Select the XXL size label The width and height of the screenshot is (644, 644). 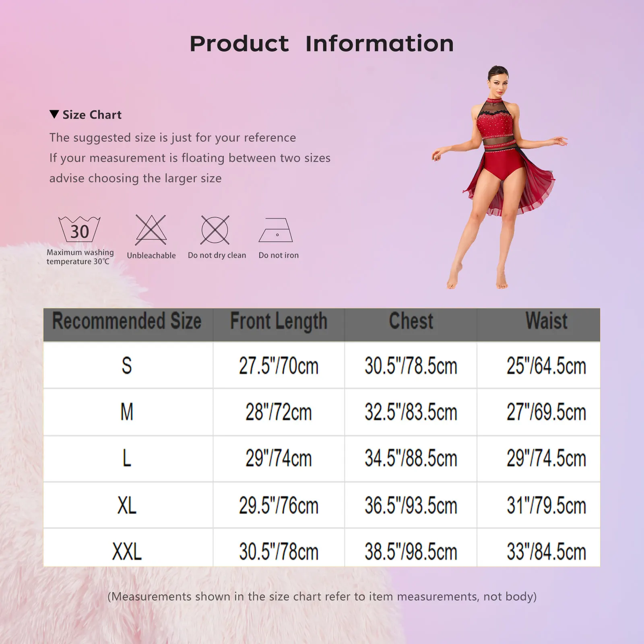[x=128, y=551]
